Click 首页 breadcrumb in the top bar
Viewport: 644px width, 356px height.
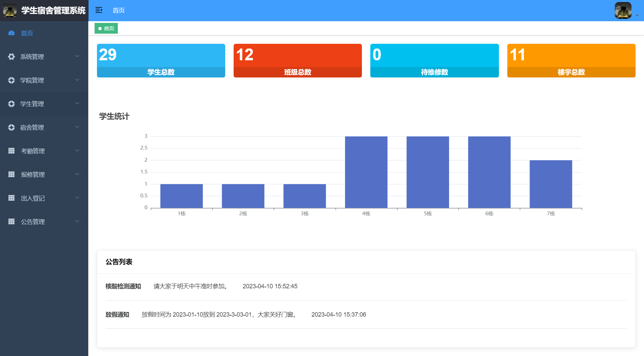point(118,10)
